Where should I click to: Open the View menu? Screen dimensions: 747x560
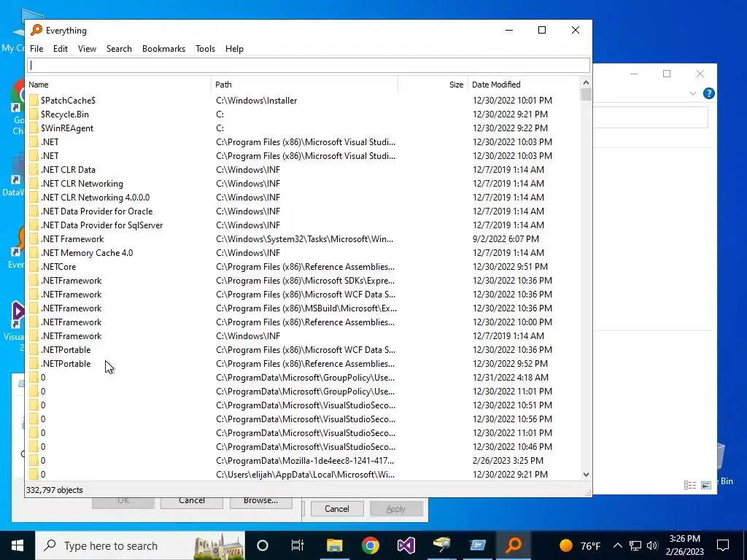pos(88,49)
